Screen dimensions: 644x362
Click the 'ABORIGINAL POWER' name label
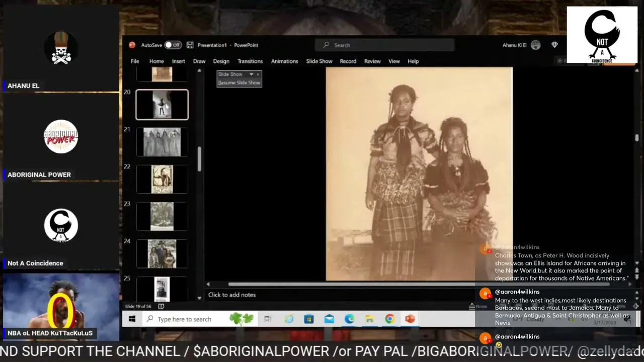click(x=39, y=175)
